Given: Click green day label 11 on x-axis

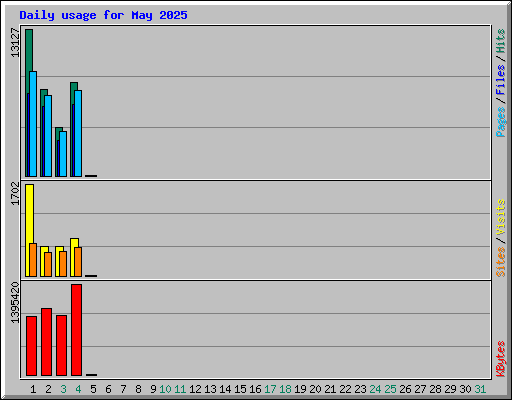Looking at the screenshot, I should [x=180, y=389].
